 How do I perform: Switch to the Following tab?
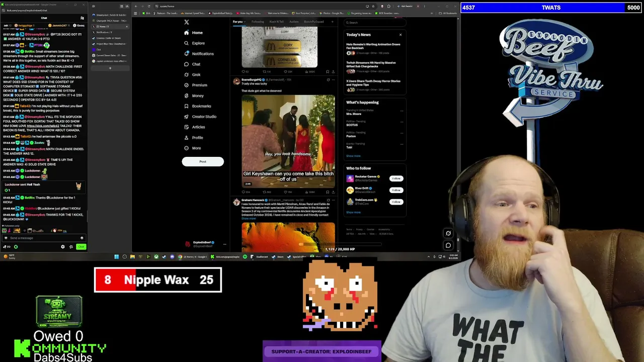tap(258, 22)
